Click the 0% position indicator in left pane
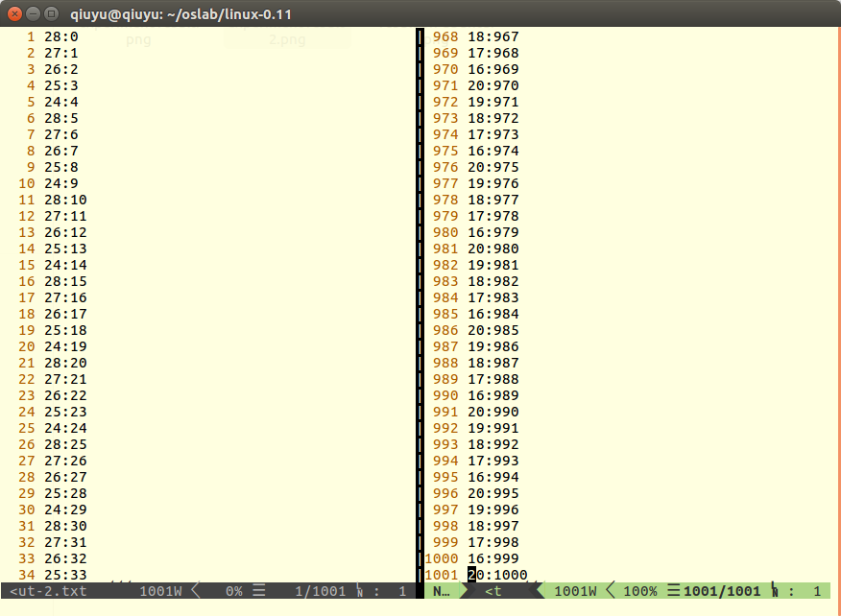 click(232, 591)
